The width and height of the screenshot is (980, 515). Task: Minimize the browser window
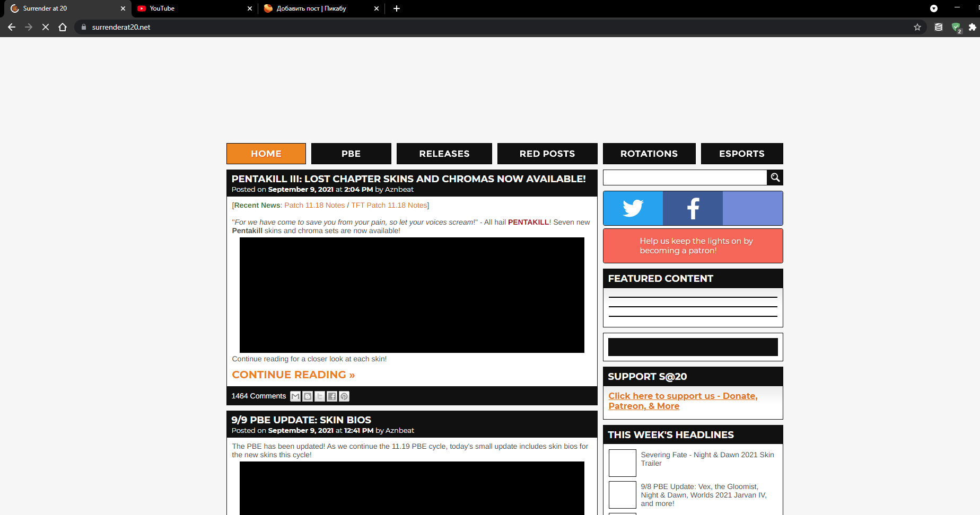point(957,8)
